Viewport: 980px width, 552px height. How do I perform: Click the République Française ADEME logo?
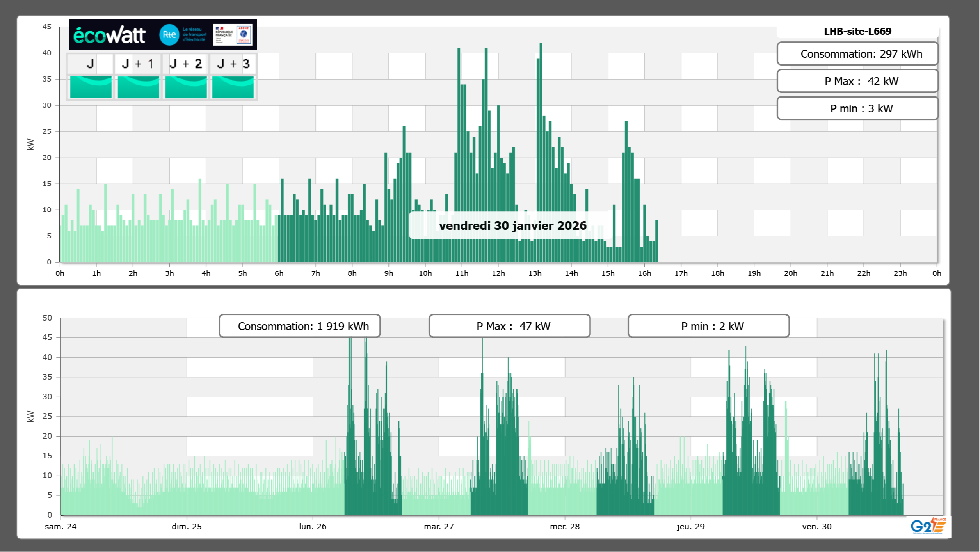233,35
